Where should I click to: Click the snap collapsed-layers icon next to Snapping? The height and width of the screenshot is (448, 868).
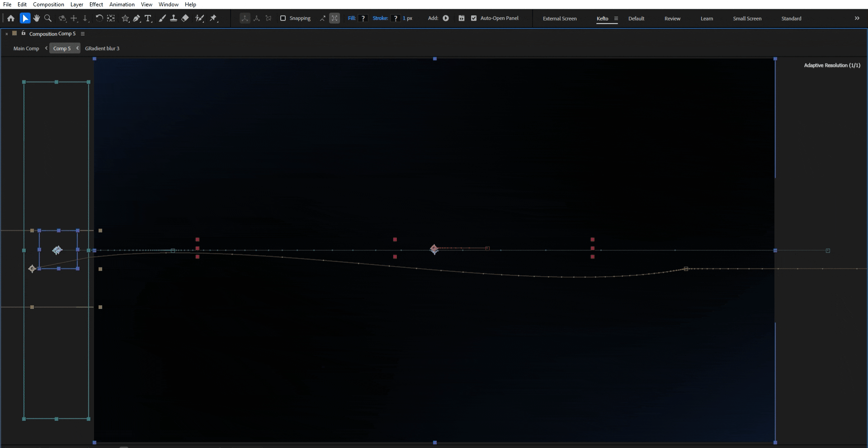tap(322, 19)
